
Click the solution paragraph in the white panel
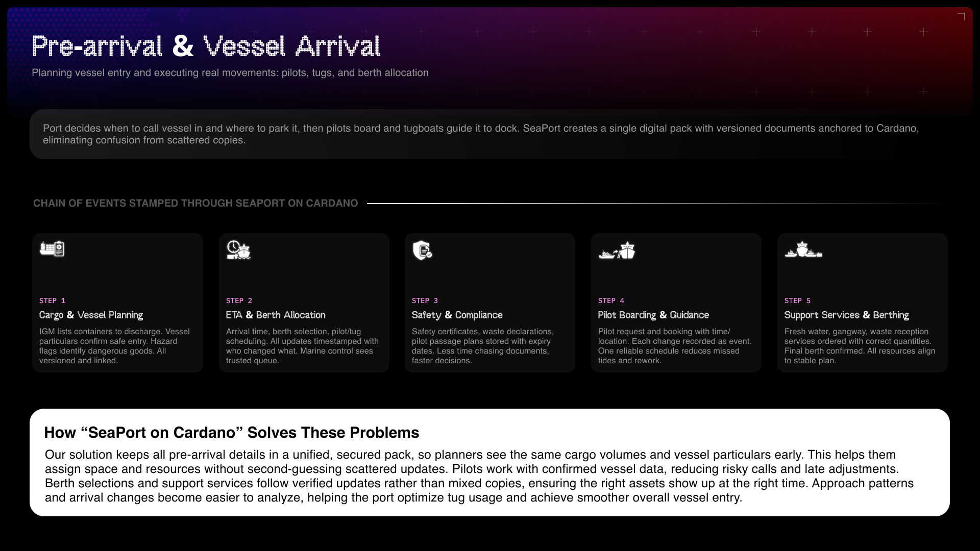coord(479,476)
